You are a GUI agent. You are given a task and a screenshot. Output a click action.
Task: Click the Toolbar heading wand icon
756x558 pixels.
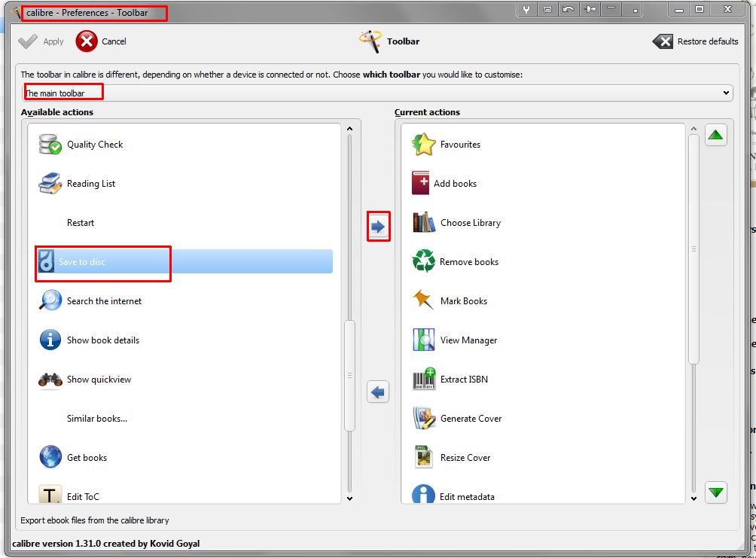click(370, 41)
